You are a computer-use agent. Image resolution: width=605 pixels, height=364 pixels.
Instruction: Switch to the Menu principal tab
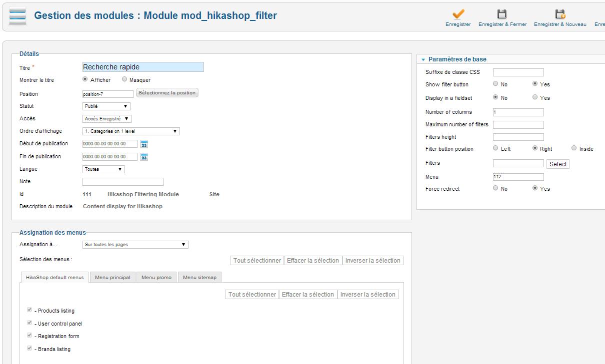[112, 277]
